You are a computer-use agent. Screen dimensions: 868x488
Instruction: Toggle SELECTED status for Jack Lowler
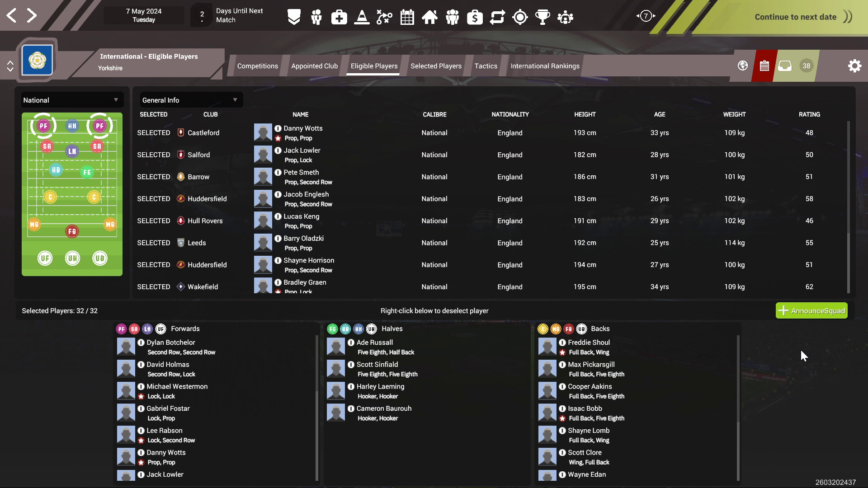[153, 155]
